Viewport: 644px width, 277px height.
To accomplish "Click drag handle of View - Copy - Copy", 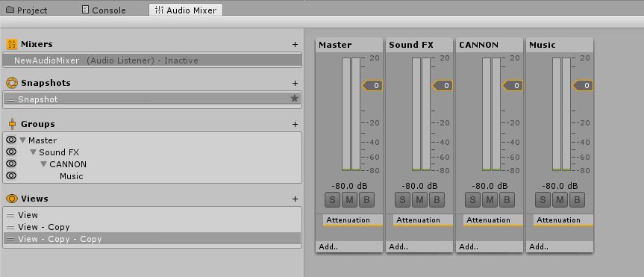I will click(x=10, y=239).
